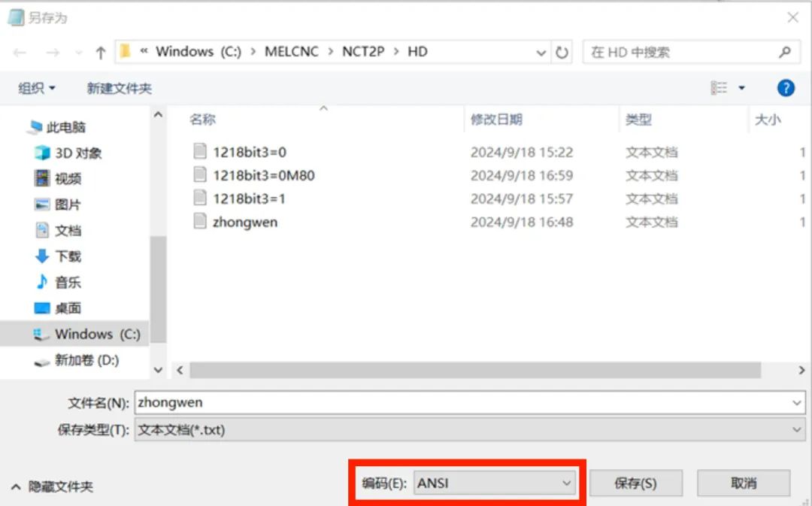Click the forward navigation arrow
The image size is (812, 506).
[x=53, y=53]
